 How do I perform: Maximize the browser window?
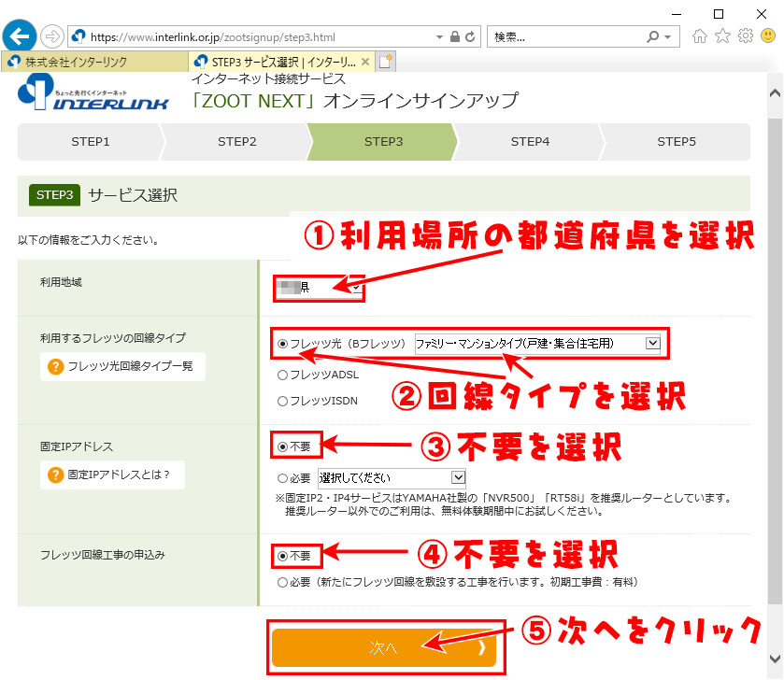tap(719, 14)
